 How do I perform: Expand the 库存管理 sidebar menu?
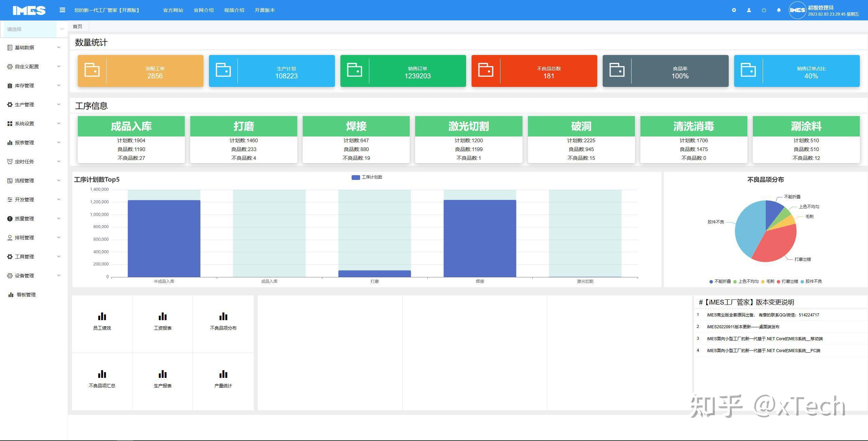[34, 86]
